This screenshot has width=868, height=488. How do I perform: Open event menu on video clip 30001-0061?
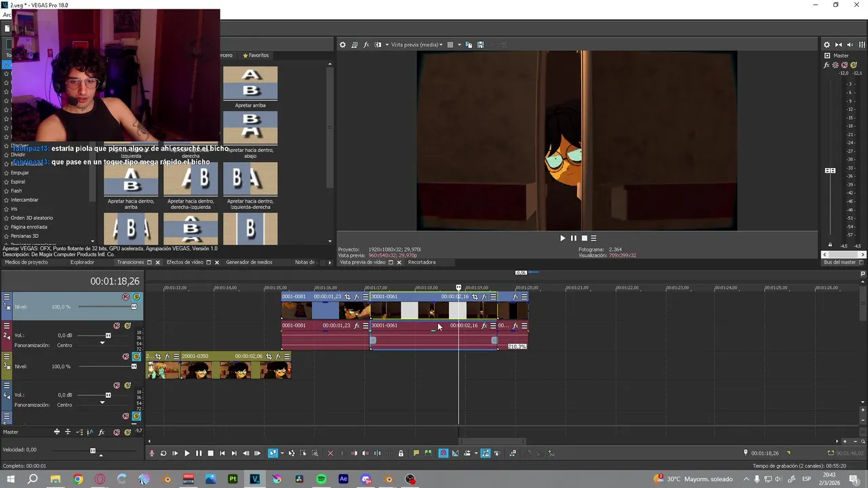(493, 297)
